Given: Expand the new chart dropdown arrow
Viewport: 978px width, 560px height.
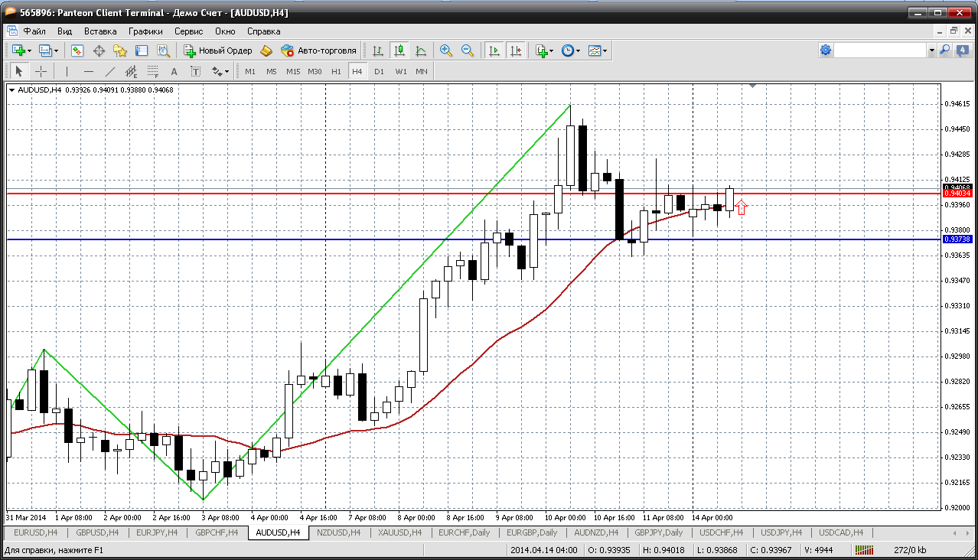Looking at the screenshot, I should (x=30, y=50).
